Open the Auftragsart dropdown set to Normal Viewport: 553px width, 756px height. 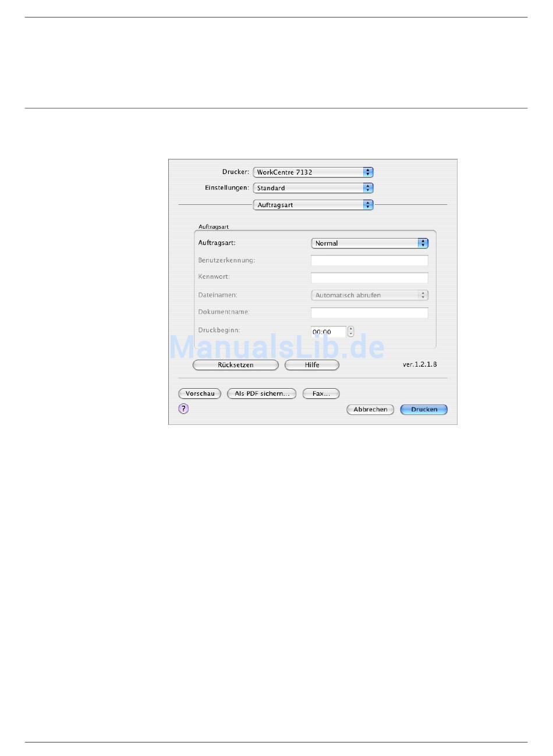pos(370,243)
